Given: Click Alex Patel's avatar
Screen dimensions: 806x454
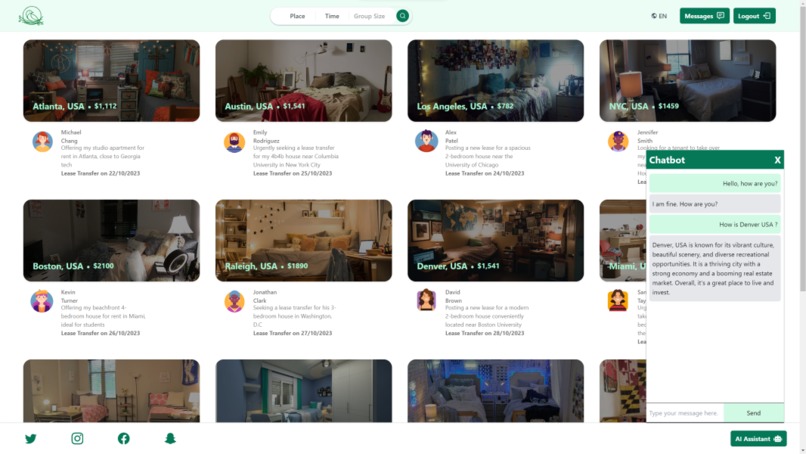Looking at the screenshot, I should click(x=426, y=141).
